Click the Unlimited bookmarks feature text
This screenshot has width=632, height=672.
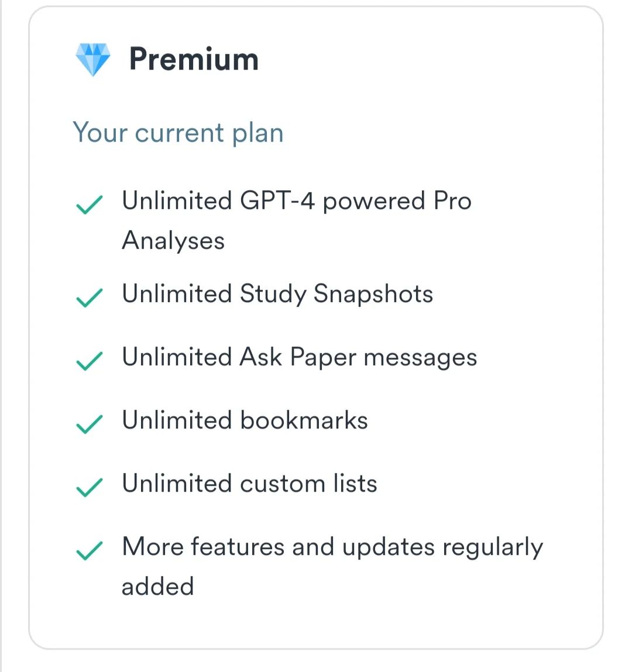pyautogui.click(x=245, y=420)
